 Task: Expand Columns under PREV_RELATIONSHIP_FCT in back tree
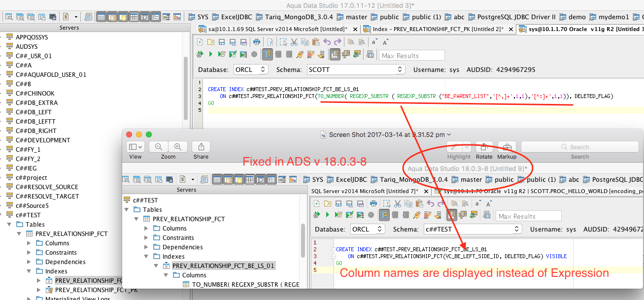coord(28,243)
